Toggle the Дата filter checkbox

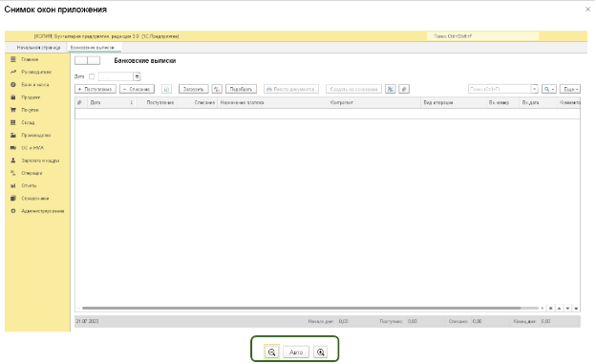(92, 76)
